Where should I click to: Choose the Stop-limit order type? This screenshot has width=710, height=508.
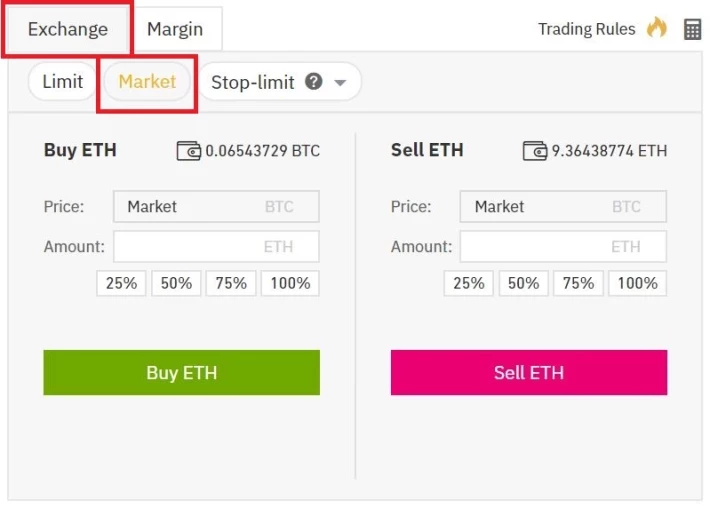tap(253, 82)
